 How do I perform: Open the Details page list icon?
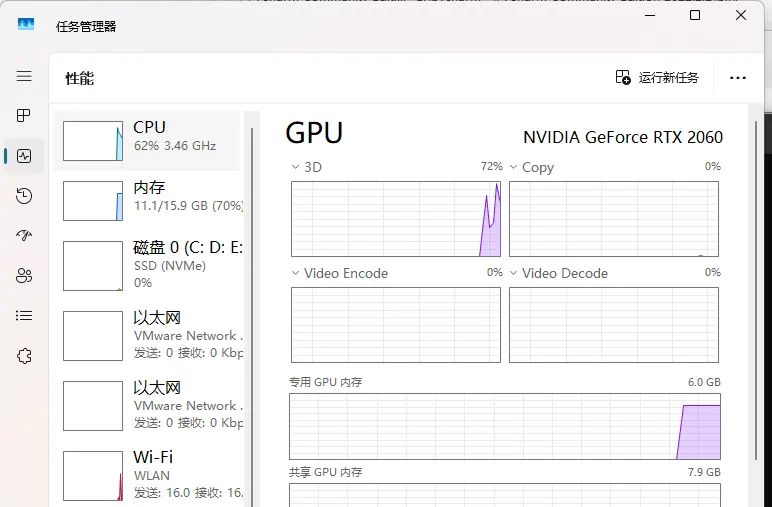(24, 316)
